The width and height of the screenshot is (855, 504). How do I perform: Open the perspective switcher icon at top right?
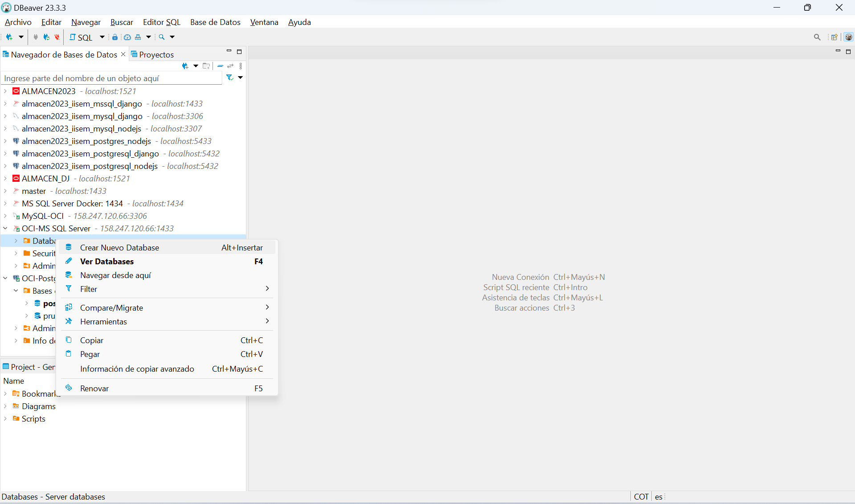point(834,37)
